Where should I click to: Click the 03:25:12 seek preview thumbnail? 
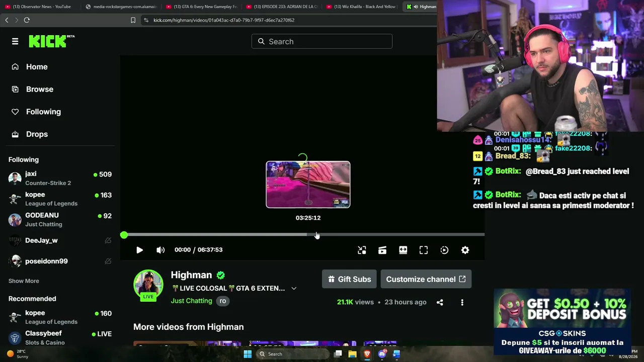[x=308, y=185]
